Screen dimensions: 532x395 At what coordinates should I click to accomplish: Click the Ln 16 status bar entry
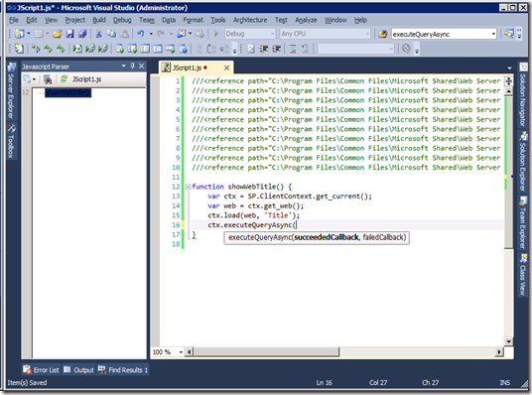[x=324, y=382]
